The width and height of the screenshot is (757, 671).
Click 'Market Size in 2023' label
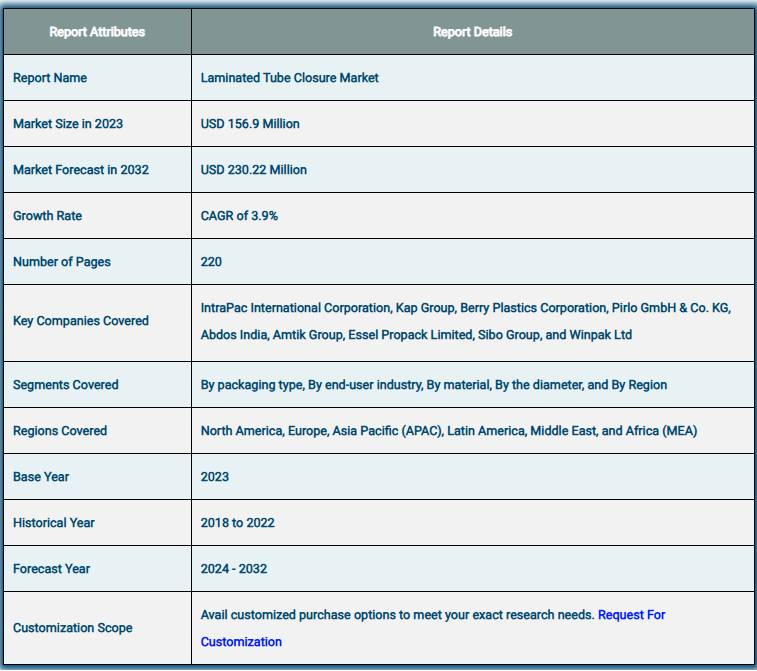pyautogui.click(x=68, y=124)
